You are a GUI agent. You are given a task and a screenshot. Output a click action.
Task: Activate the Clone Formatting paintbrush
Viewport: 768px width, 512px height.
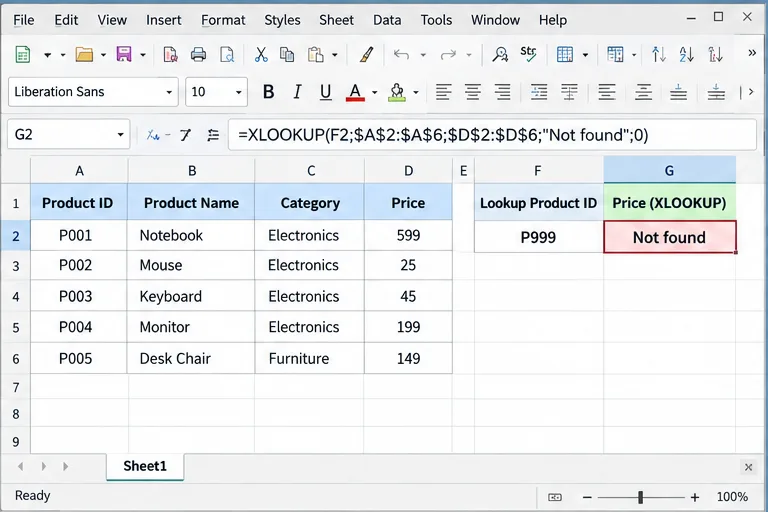[x=366, y=54]
